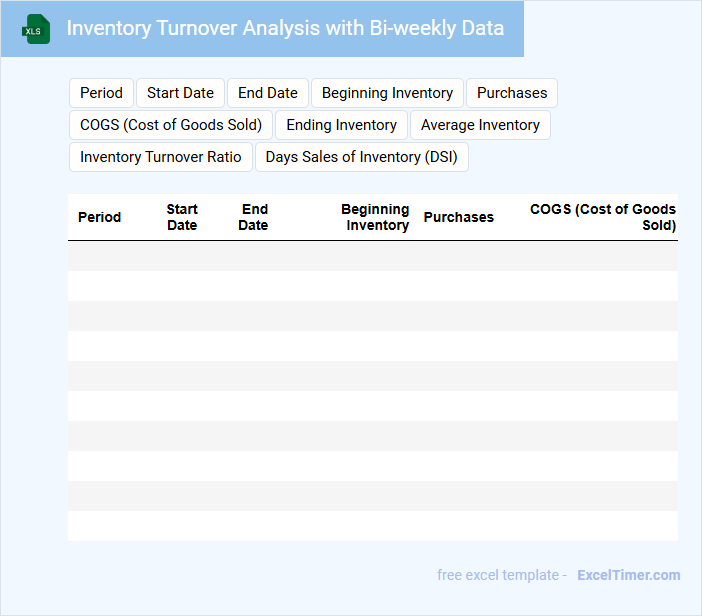
Task: Click the green XLS file icon
Action: pos(37,29)
